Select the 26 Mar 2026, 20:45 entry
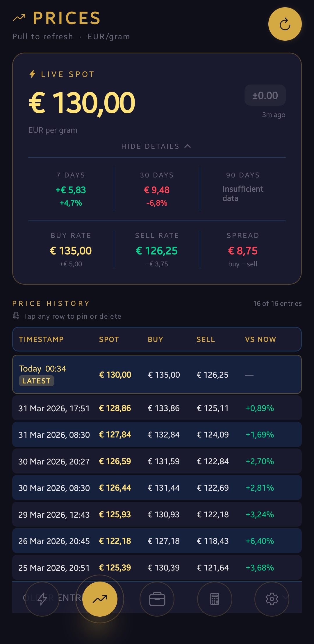Image resolution: width=314 pixels, height=644 pixels. 157,541
